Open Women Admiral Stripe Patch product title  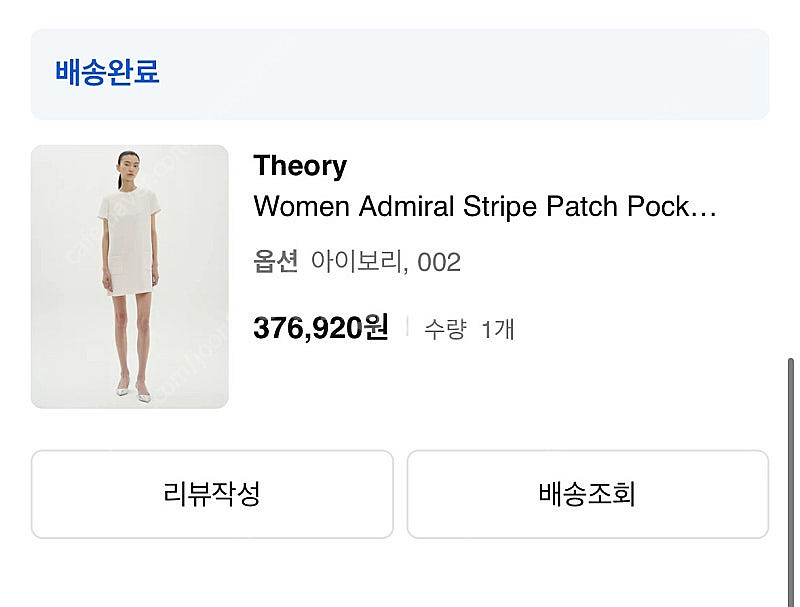pyautogui.click(x=485, y=207)
